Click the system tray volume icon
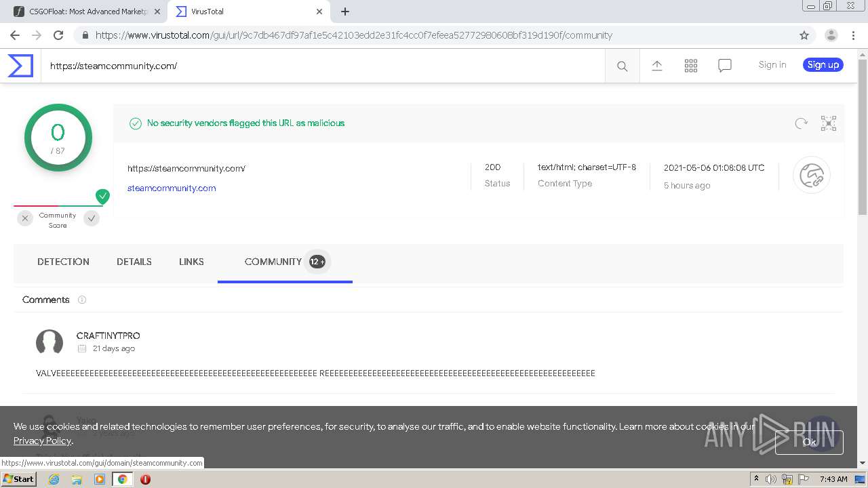This screenshot has width=868, height=488. tap(771, 479)
